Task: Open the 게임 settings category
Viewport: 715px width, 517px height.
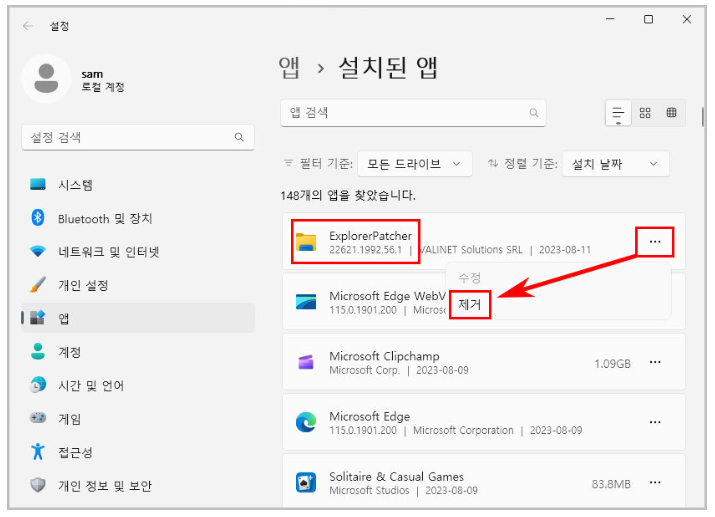Action: click(138, 419)
